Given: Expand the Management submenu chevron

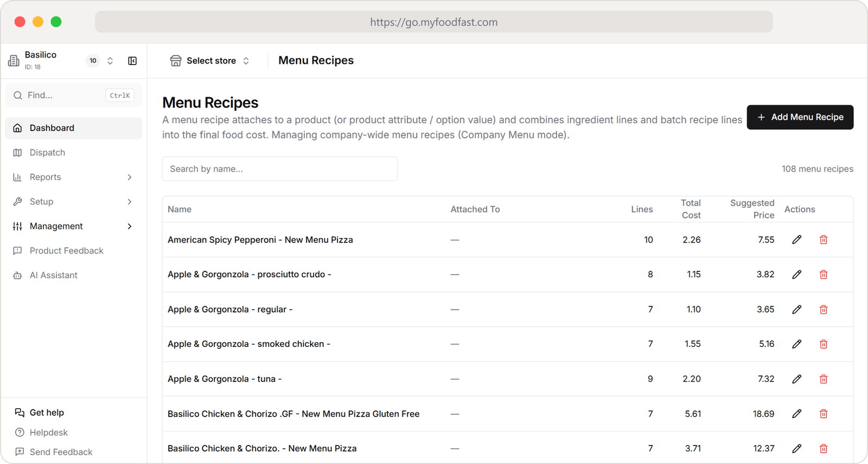Looking at the screenshot, I should (x=130, y=226).
